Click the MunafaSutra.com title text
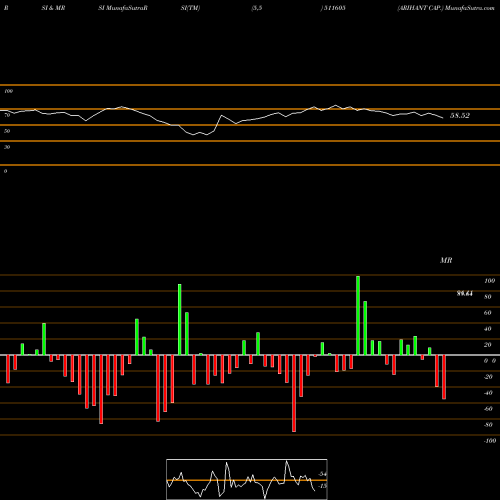The width and height of the screenshot is (500, 500). pyautogui.click(x=470, y=8)
